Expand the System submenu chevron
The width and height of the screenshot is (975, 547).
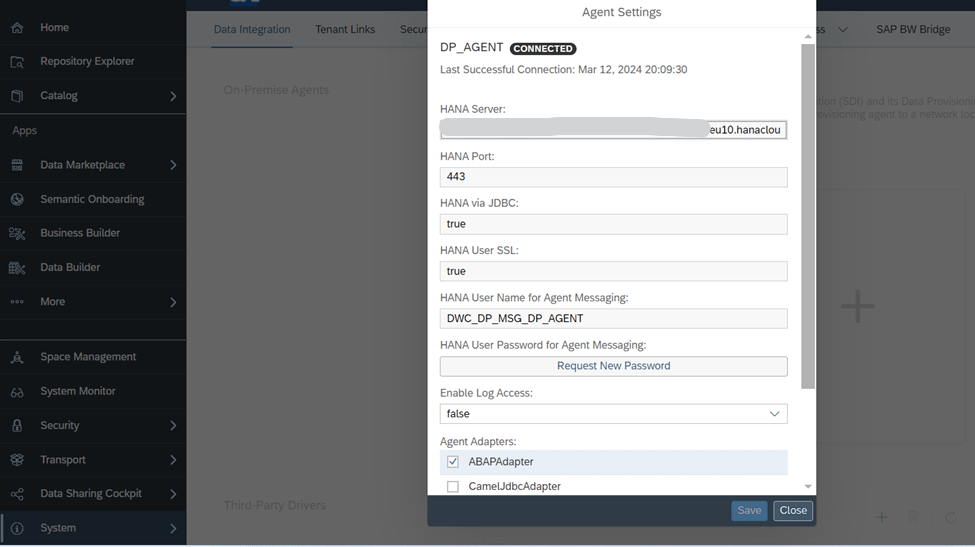point(173,528)
